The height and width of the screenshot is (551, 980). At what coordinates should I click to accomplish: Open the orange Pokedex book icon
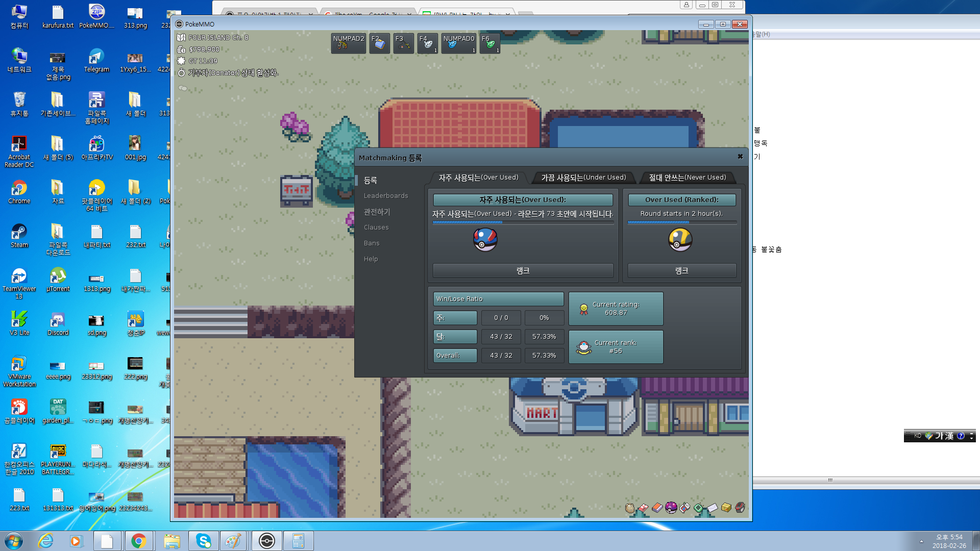[x=657, y=508]
